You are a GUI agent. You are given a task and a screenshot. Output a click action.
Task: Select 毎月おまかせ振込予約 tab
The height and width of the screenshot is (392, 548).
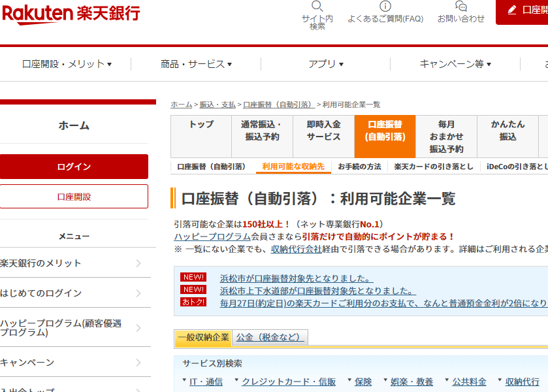tap(446, 137)
